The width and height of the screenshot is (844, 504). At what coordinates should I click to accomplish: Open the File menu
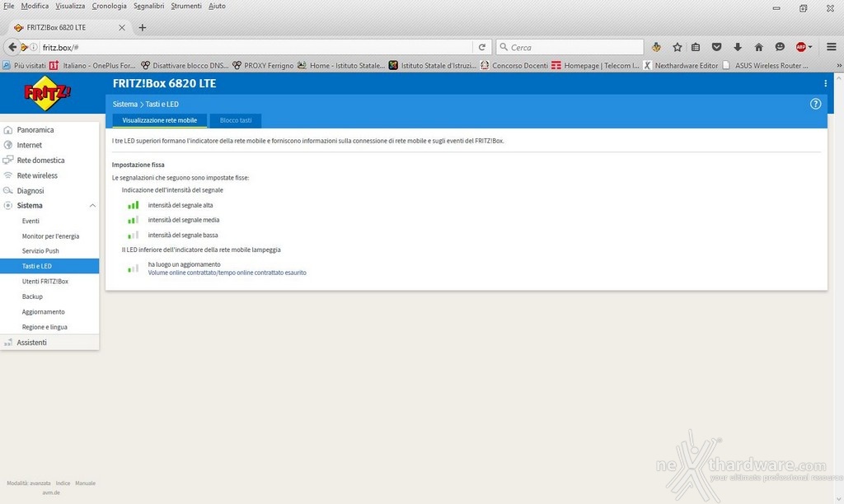pos(9,6)
